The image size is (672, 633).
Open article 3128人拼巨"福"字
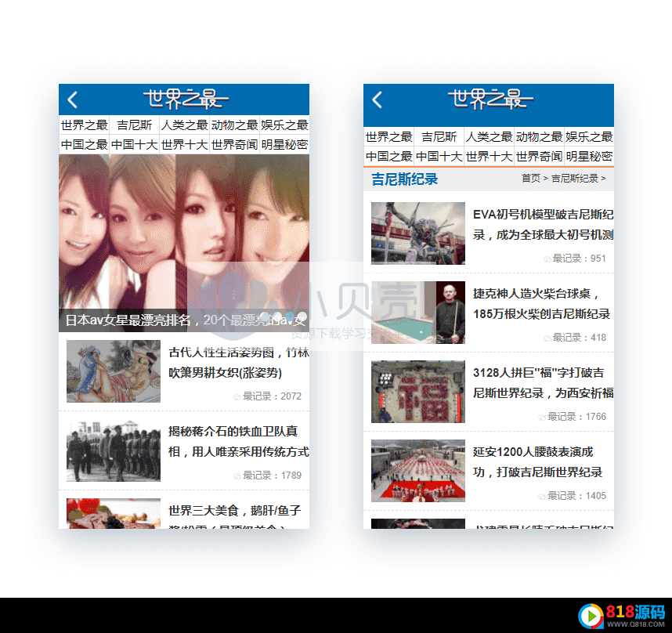coord(544,383)
